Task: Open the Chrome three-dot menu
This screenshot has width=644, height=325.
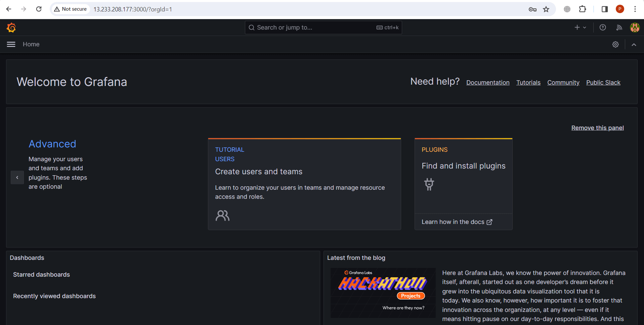Action: (635, 9)
